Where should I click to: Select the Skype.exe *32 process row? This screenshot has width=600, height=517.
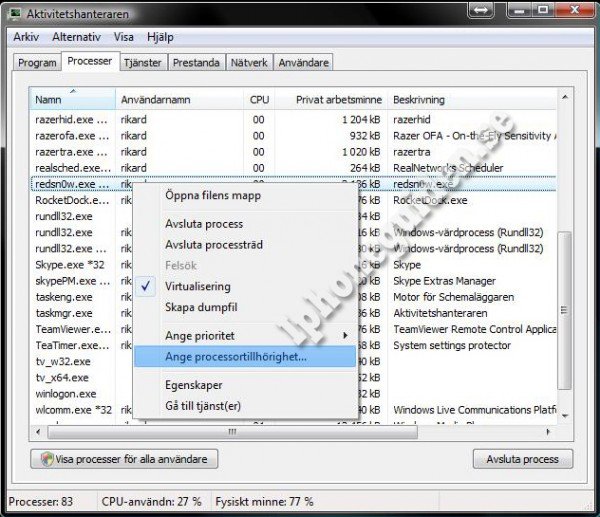coord(293,265)
